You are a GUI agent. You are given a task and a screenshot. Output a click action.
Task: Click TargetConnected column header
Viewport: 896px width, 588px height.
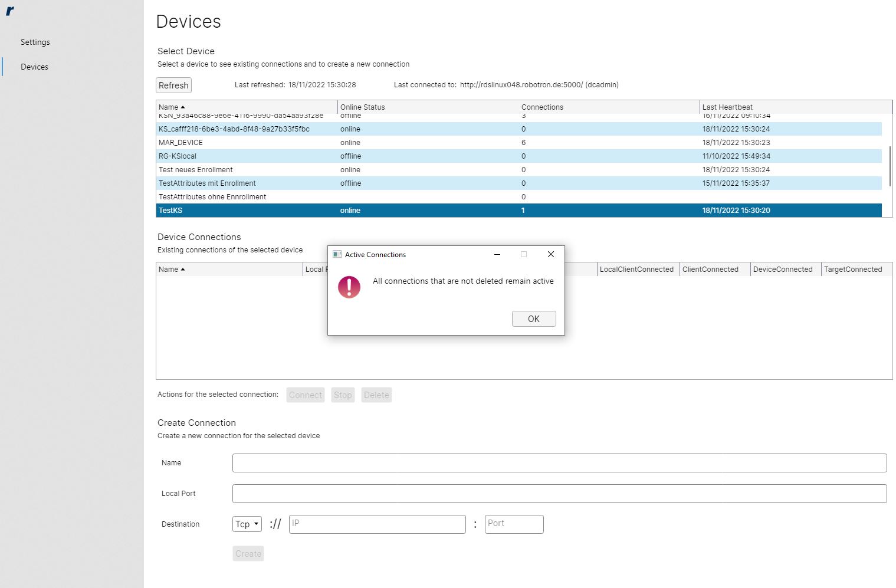pos(856,269)
